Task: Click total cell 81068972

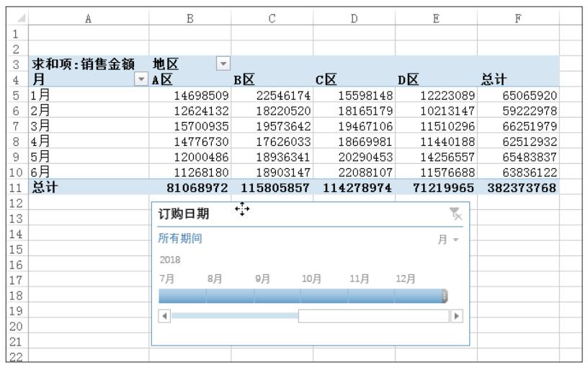Action: click(190, 187)
